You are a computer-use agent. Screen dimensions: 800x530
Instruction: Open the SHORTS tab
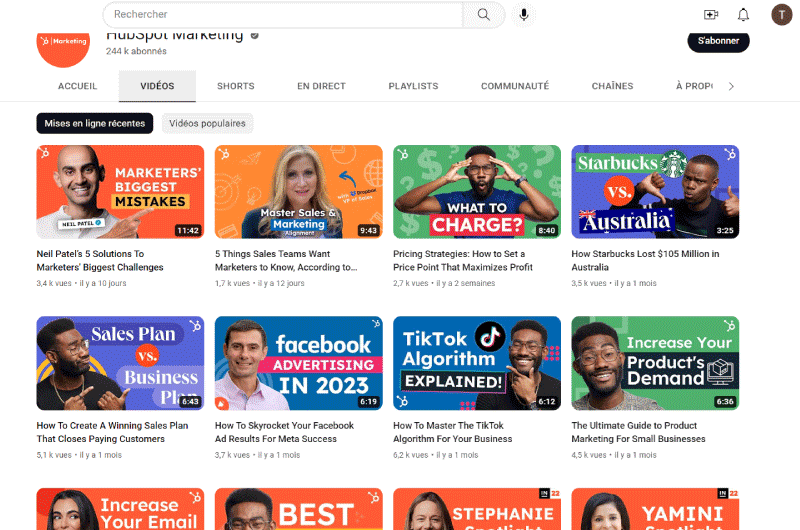click(x=236, y=86)
